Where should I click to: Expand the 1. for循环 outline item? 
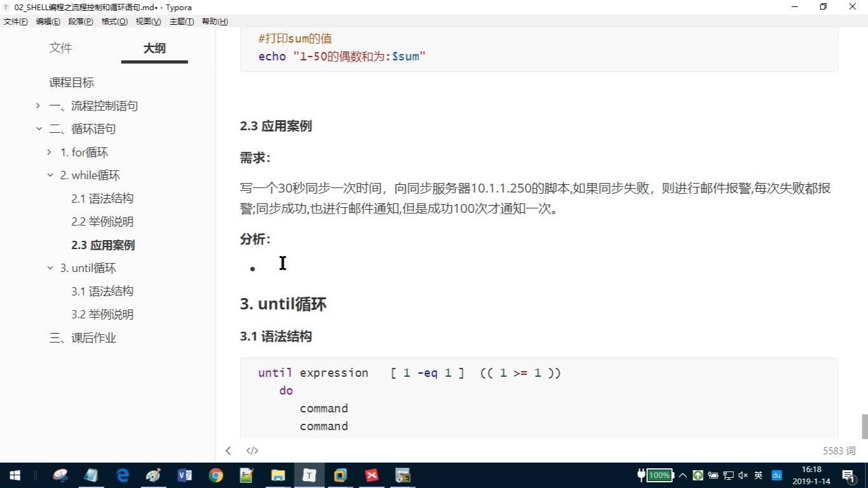[50, 152]
